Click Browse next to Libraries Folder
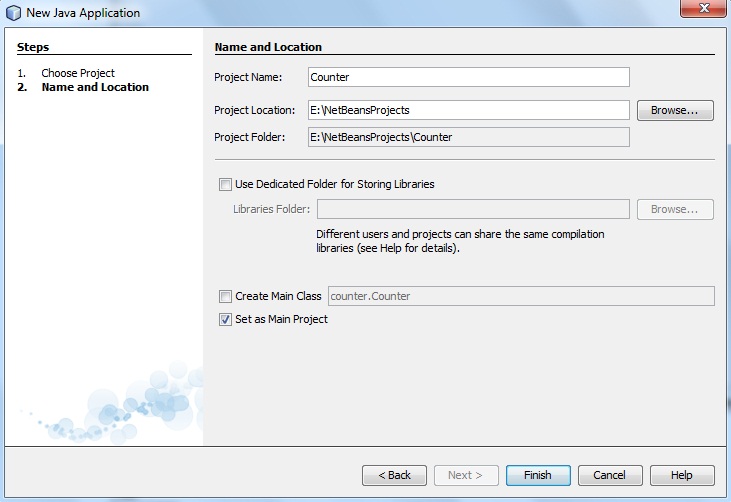The width and height of the screenshot is (731, 502). point(675,210)
